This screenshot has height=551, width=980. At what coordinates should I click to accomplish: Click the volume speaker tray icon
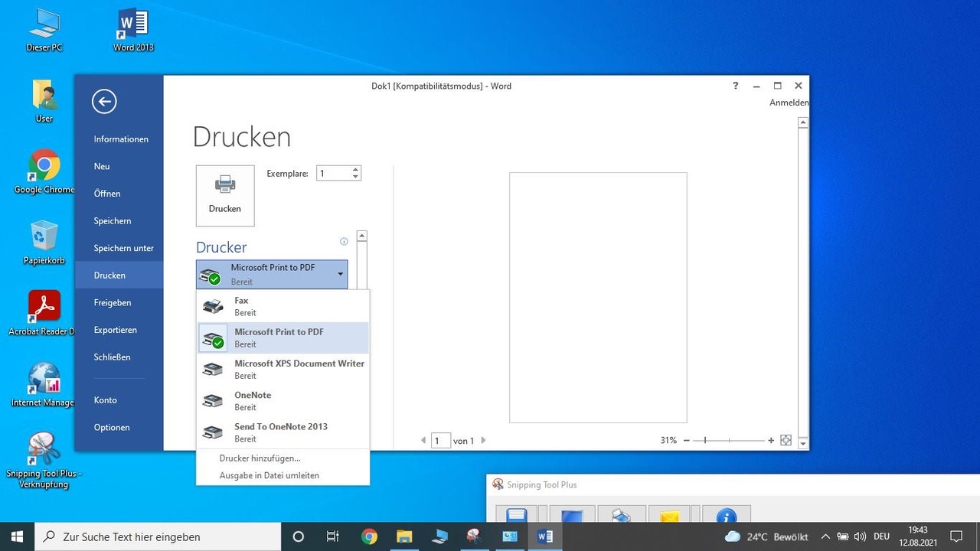pos(860,536)
